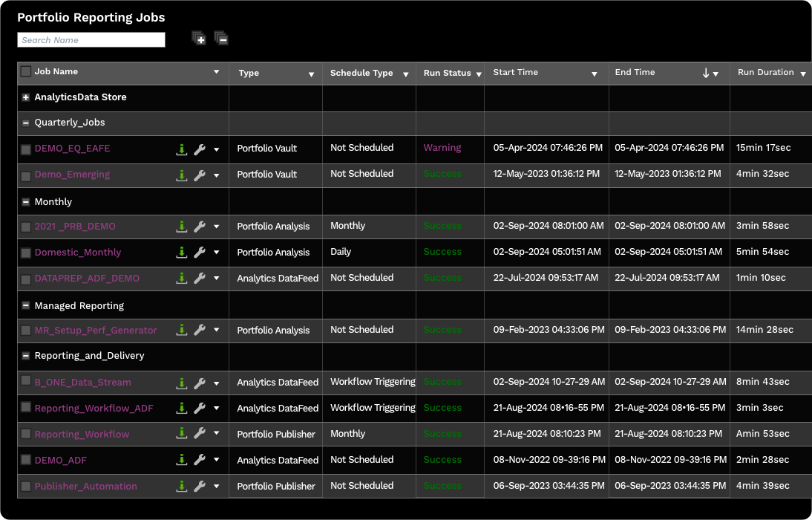The width and height of the screenshot is (812, 520).
Task: Open the actions dropdown beside DATAPREP_ADF_DEMO wrench
Action: coord(216,279)
